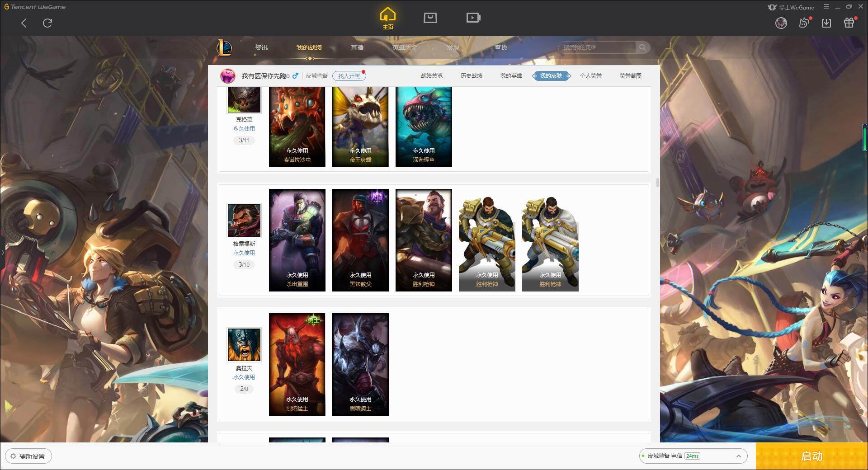This screenshot has height=470, width=868.
Task: Switch to the 我的战绩 tab
Action: pyautogui.click(x=309, y=47)
